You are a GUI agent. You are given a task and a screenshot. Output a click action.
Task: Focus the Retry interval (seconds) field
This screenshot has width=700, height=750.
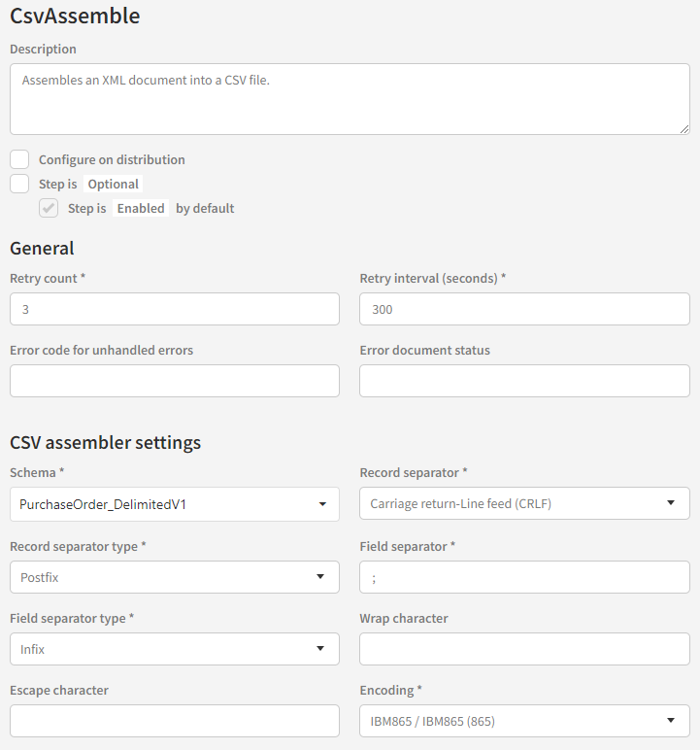click(524, 309)
